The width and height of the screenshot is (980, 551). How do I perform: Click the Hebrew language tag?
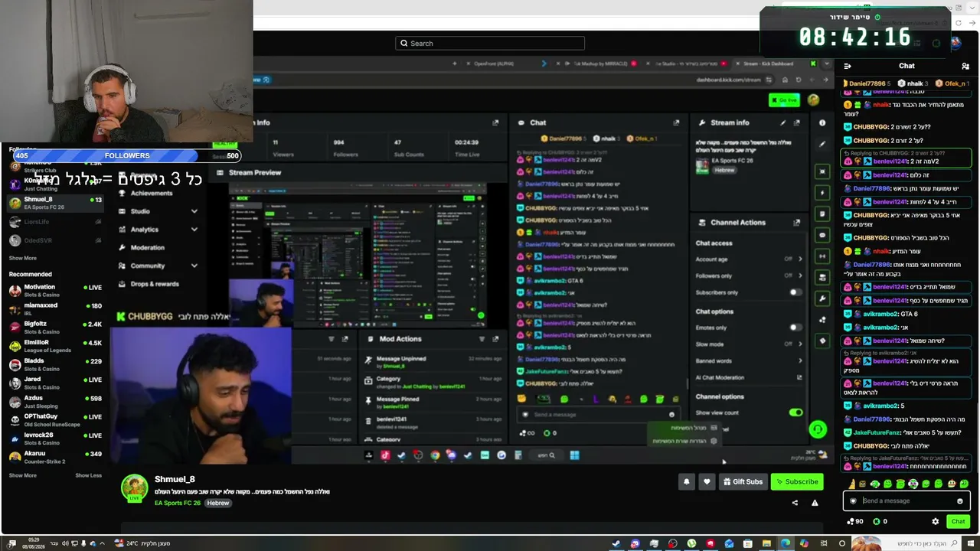[218, 503]
